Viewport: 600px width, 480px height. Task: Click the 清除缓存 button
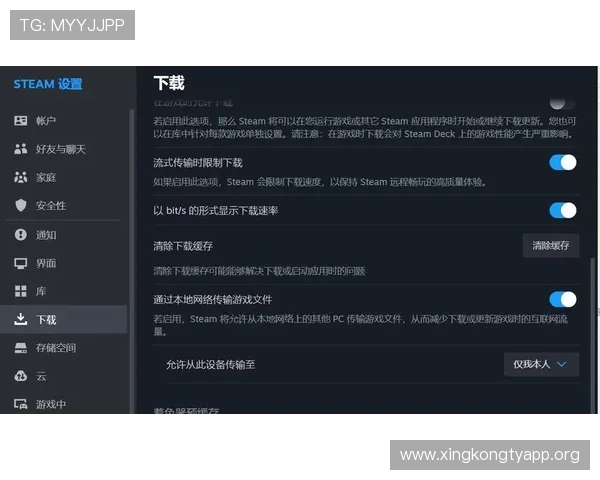551,245
